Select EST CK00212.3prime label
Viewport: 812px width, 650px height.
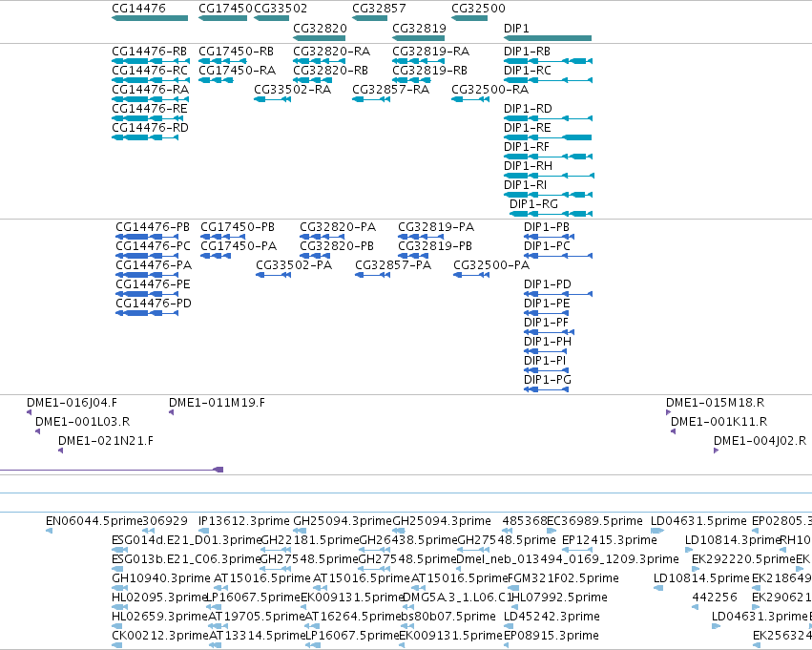pos(160,636)
